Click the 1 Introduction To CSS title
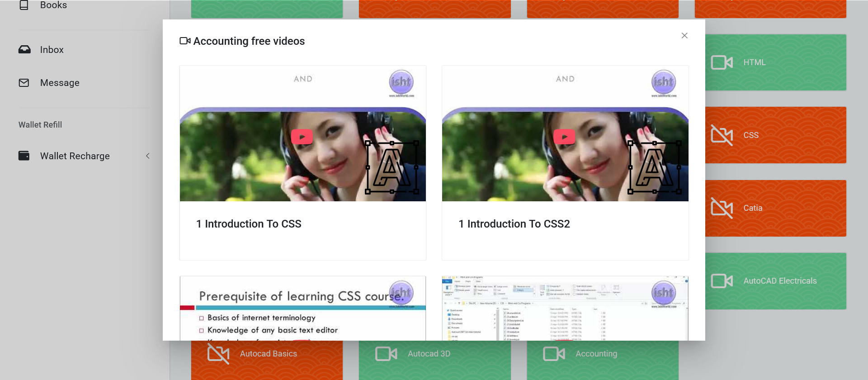 pos(249,224)
